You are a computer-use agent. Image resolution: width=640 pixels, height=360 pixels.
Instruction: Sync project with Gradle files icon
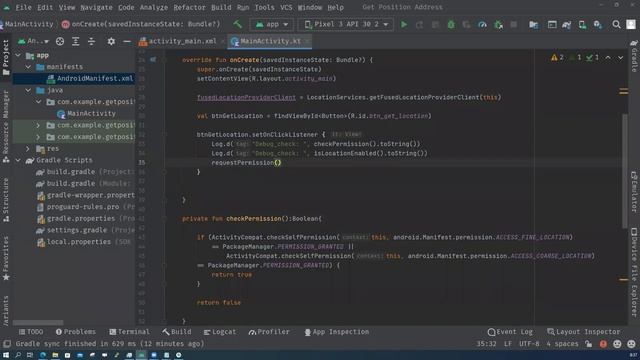point(566,24)
